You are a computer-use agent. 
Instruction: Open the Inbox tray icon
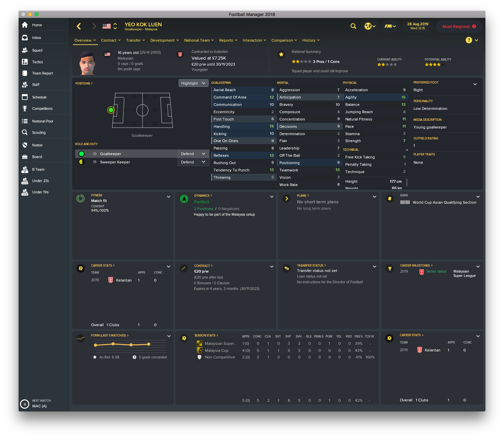(x=25, y=38)
